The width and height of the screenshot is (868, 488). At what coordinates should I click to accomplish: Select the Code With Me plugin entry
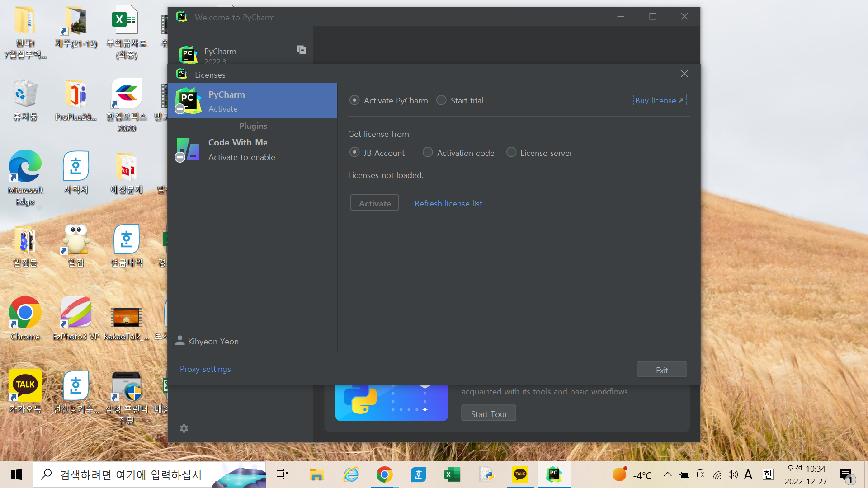point(253,150)
